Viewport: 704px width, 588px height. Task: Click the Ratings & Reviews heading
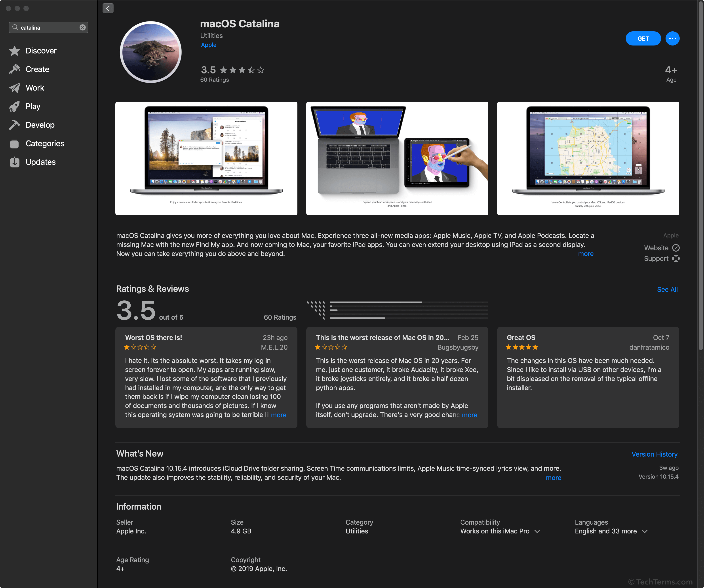[x=152, y=289]
